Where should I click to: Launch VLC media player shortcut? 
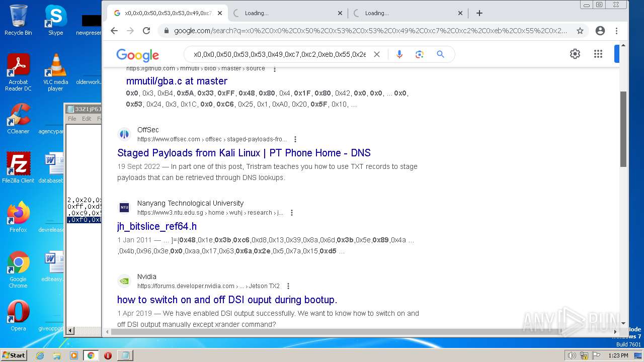click(x=55, y=72)
